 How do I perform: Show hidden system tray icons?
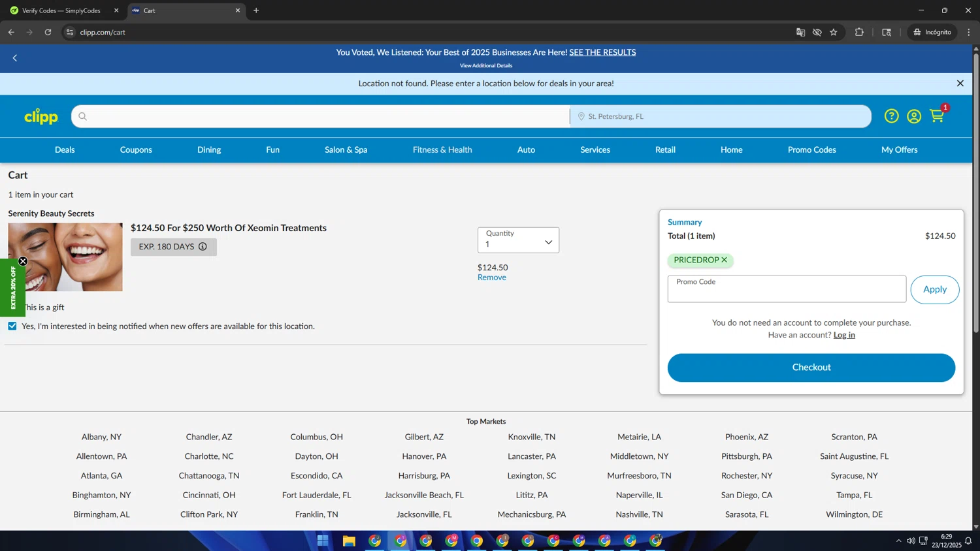click(898, 541)
